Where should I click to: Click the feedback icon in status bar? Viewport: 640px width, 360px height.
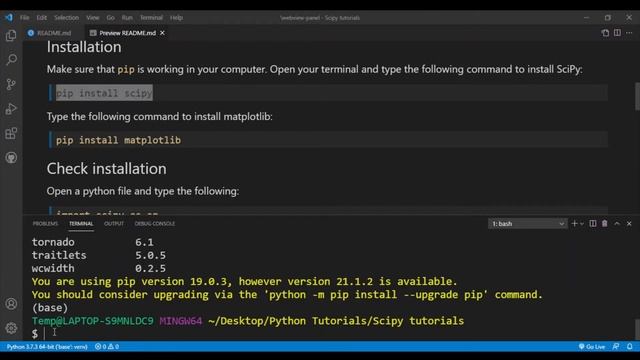(616, 347)
